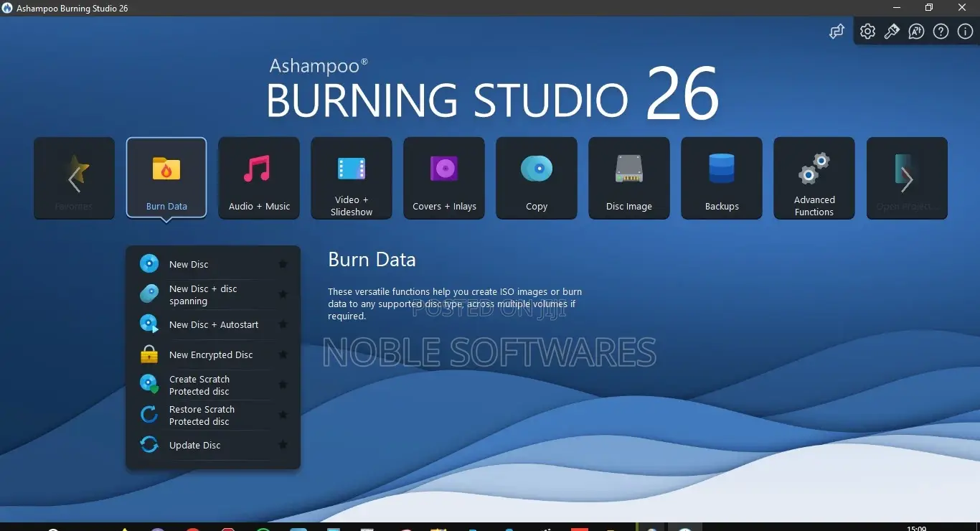The width and height of the screenshot is (980, 531).
Task: Click the 'These versatile functions help you' description
Action: (x=455, y=304)
